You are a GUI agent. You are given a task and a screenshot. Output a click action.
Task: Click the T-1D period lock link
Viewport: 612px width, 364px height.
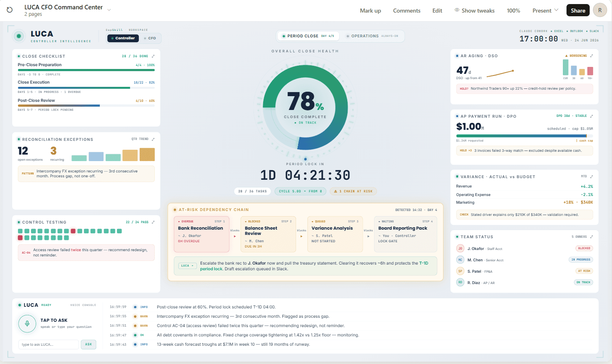pos(313,266)
